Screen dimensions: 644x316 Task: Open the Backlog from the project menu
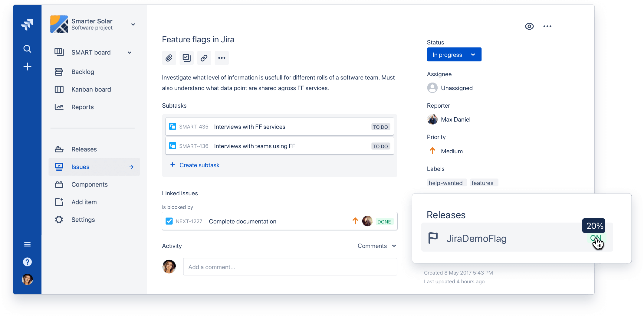[82, 72]
